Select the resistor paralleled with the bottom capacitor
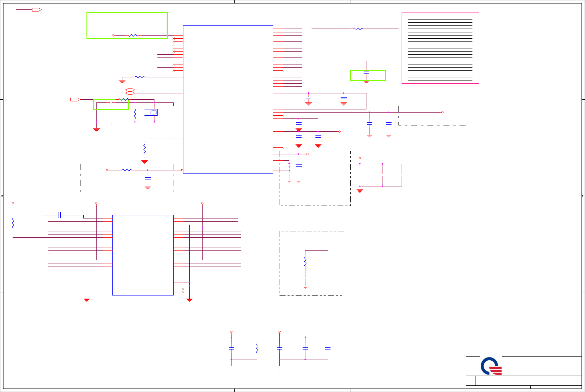The height and width of the screenshot is (392, 585). 257,348
